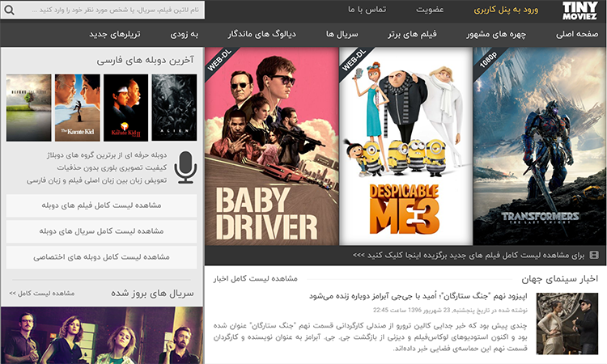The width and height of the screenshot is (607, 364).
Task: Open the Baby Driver poster
Action: point(272,146)
